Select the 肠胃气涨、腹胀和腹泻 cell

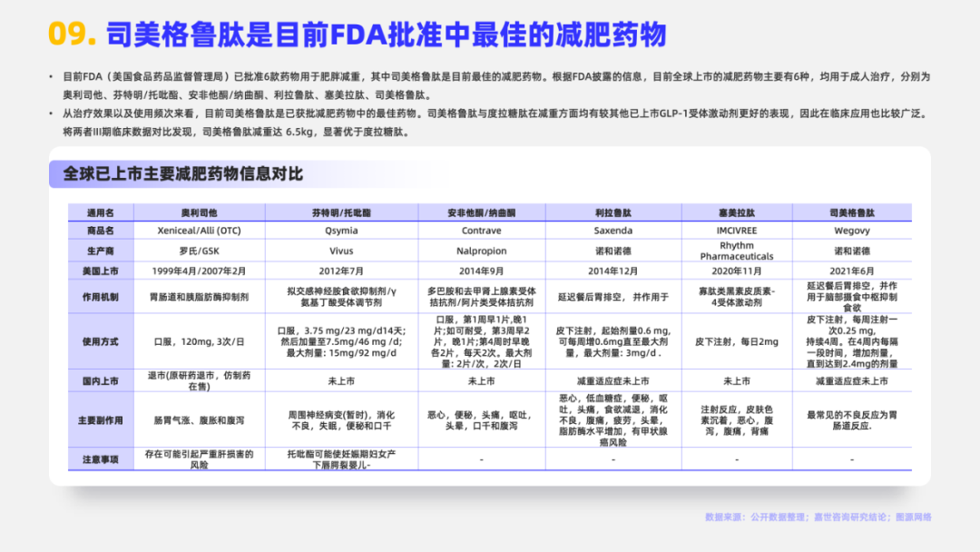tap(199, 420)
